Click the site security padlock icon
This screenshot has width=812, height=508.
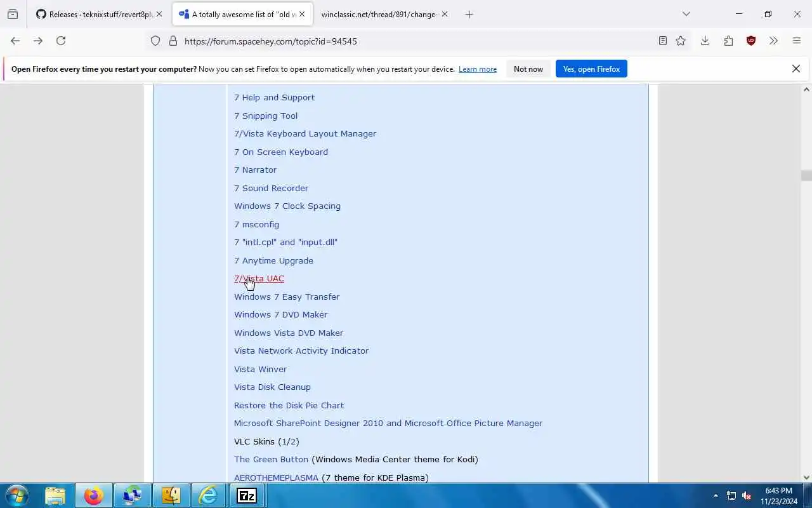(173, 41)
